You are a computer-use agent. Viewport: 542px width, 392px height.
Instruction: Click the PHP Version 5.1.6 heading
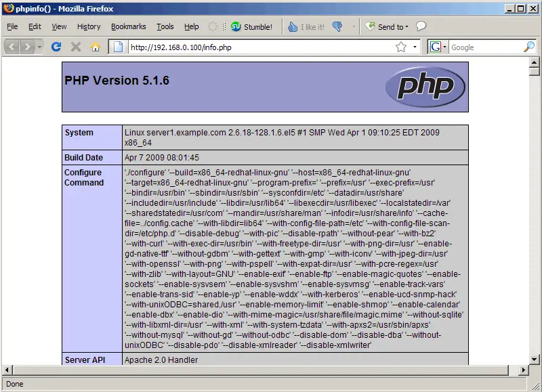(117, 81)
